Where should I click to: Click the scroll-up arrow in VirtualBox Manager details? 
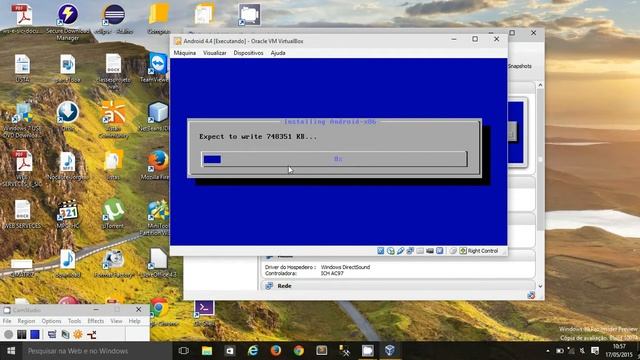click(540, 85)
